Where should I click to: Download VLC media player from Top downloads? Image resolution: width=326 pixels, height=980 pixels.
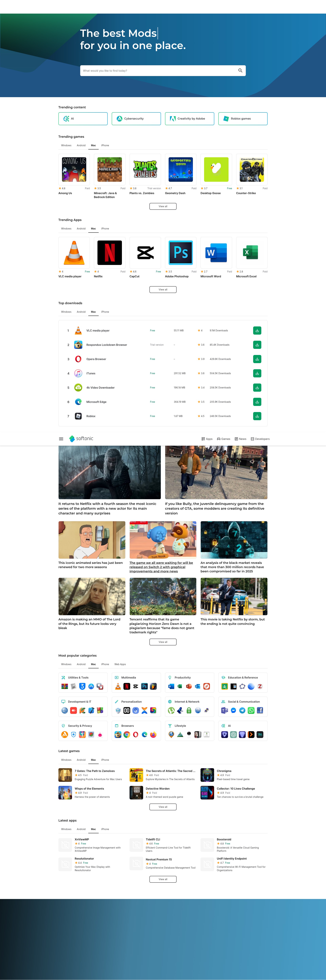click(257, 331)
